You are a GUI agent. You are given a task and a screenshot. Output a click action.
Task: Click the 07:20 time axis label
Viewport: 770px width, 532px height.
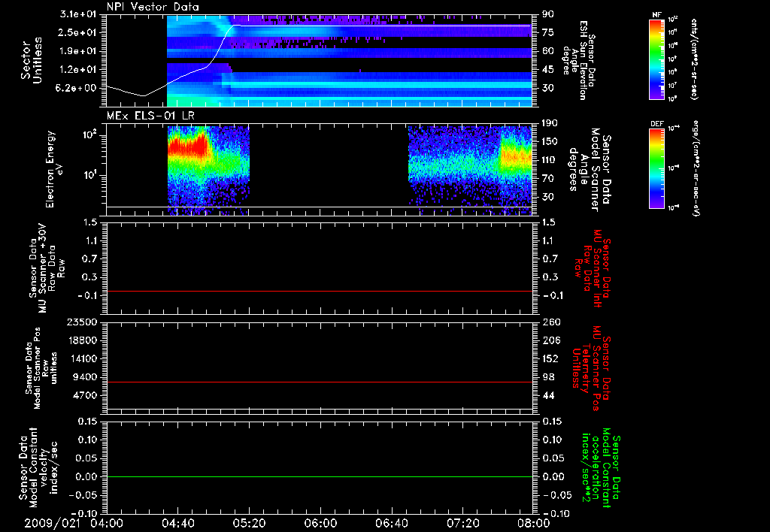tap(462, 523)
